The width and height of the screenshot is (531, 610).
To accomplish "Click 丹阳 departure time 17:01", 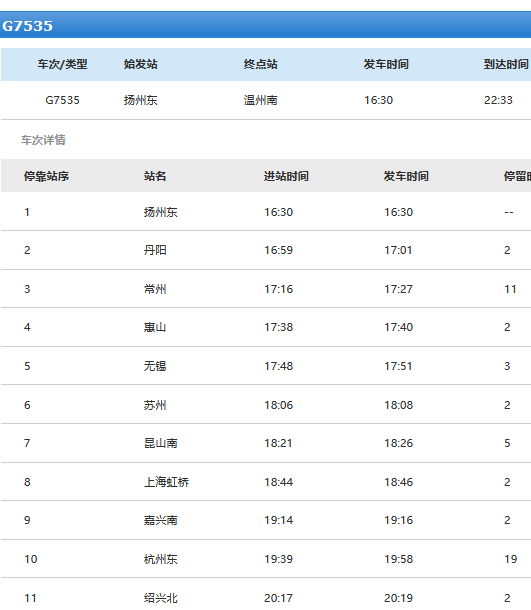I will [398, 250].
